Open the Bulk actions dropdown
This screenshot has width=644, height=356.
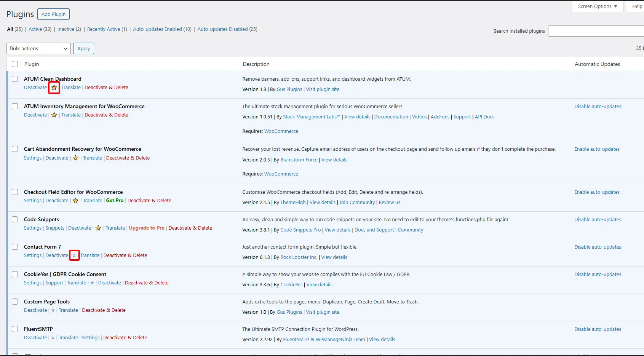tap(38, 48)
